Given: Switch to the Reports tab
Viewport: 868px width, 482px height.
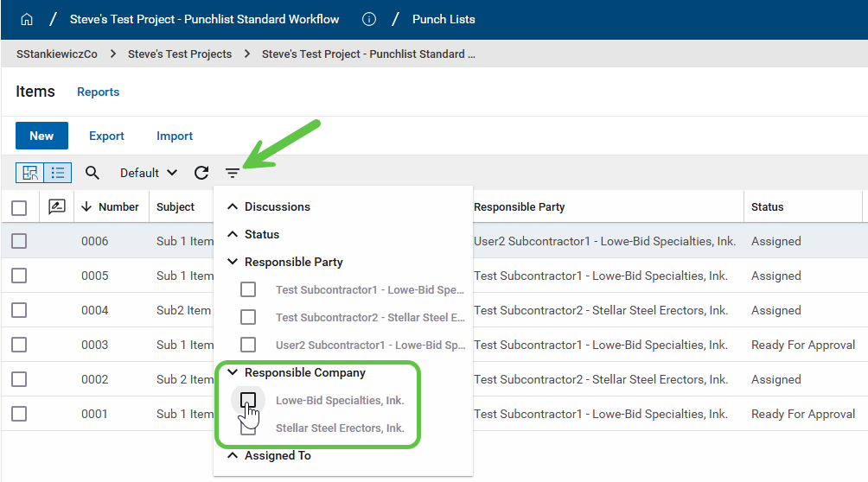Looking at the screenshot, I should (x=99, y=92).
